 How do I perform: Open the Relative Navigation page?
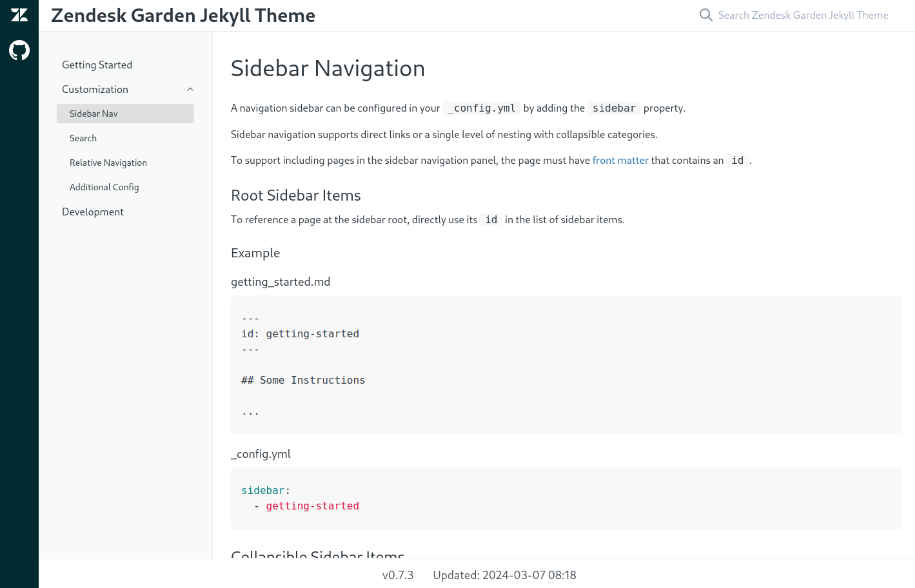pyautogui.click(x=108, y=162)
